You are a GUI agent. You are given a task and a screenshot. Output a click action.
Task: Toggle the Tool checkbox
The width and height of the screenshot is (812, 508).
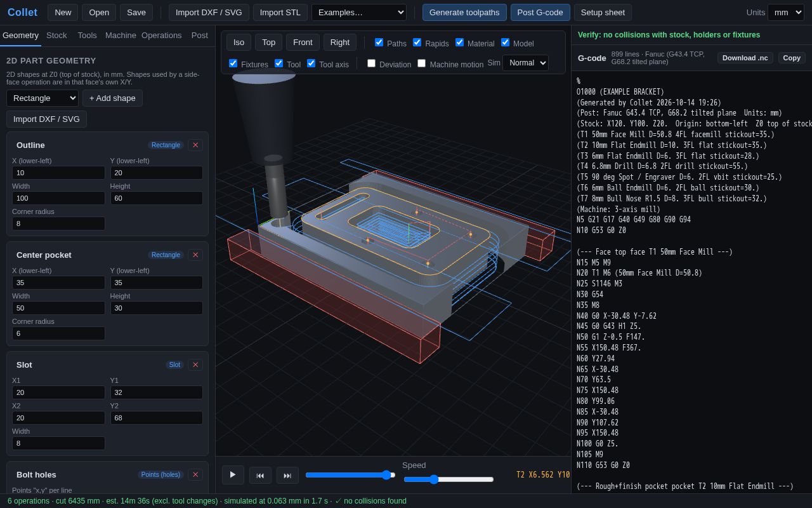[278, 63]
